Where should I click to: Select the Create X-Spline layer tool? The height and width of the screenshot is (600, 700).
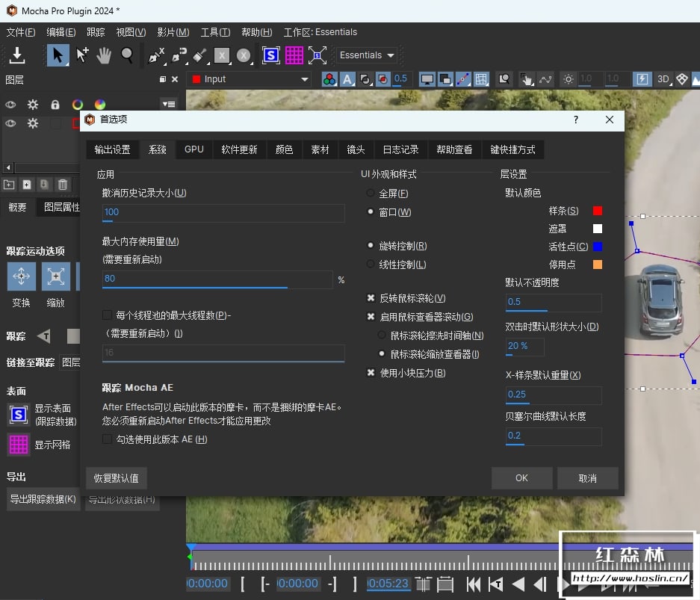[156, 55]
